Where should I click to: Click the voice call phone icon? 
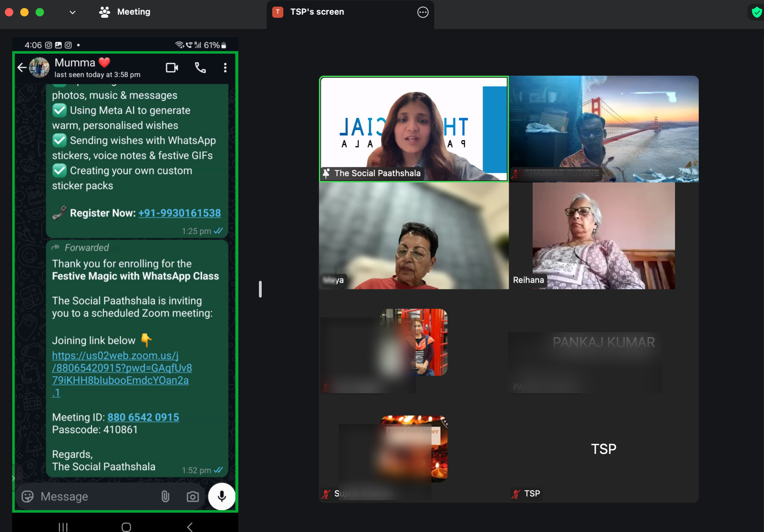click(200, 67)
